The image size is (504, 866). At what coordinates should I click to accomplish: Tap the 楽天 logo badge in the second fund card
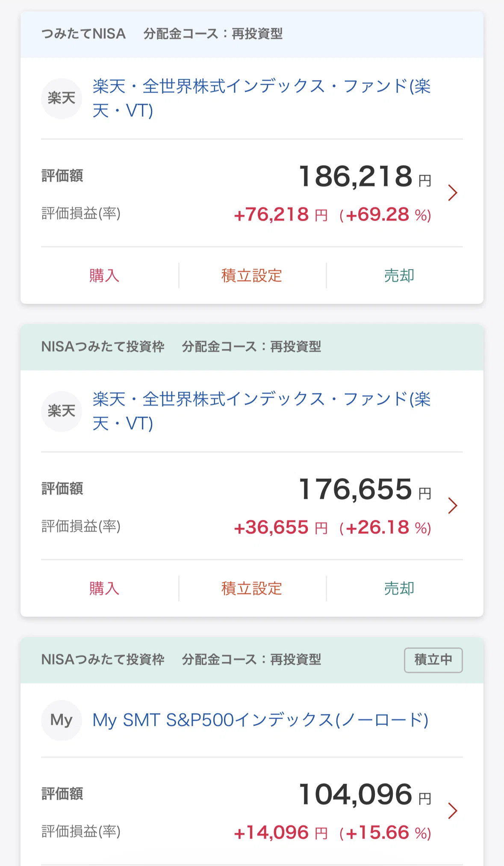(62, 411)
